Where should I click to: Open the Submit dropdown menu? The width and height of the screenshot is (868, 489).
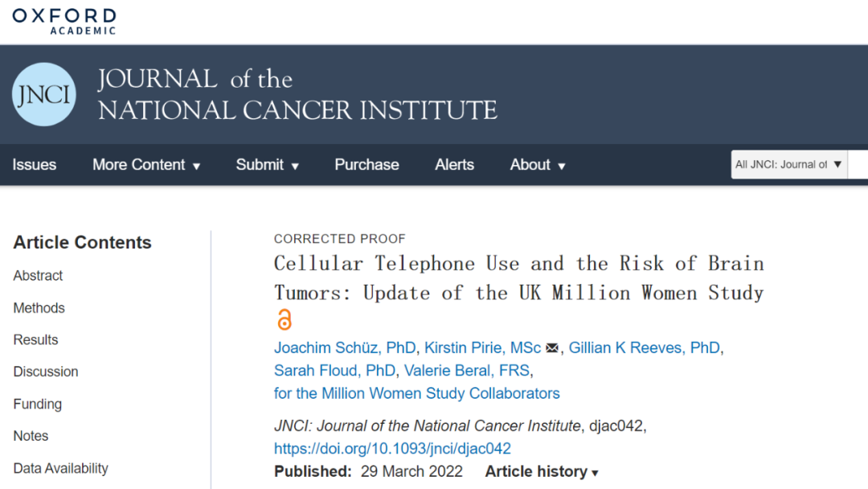pyautogui.click(x=267, y=165)
